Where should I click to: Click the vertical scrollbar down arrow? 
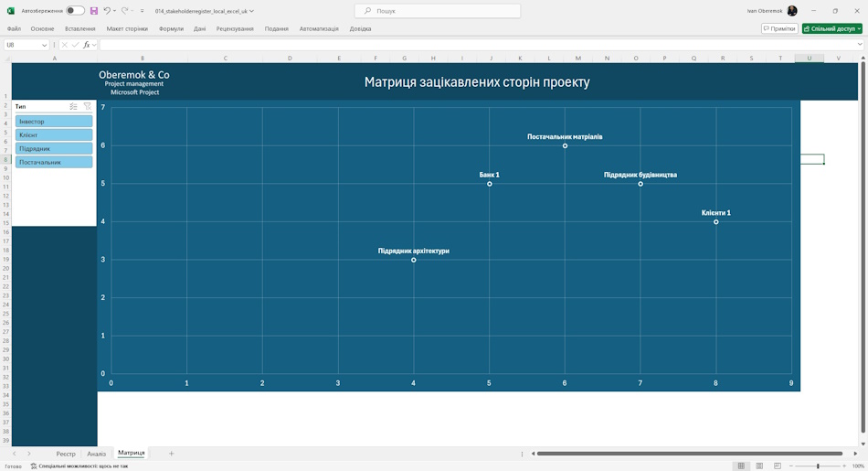tap(863, 444)
